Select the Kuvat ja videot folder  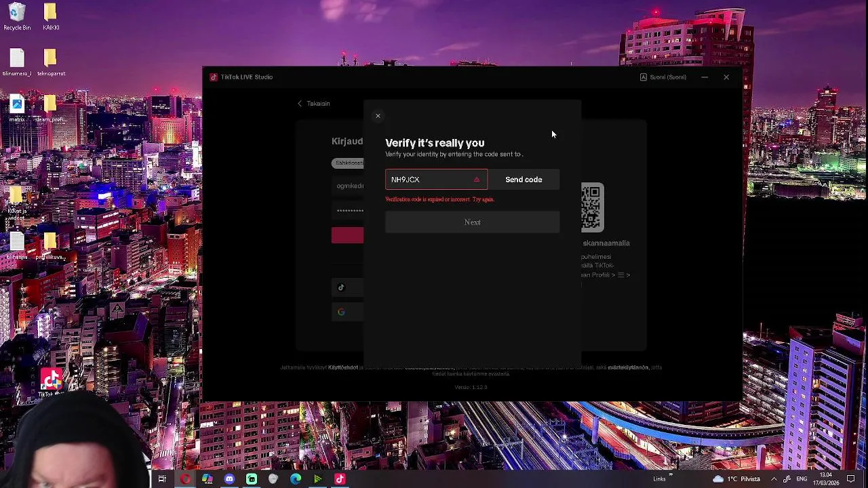point(17,203)
